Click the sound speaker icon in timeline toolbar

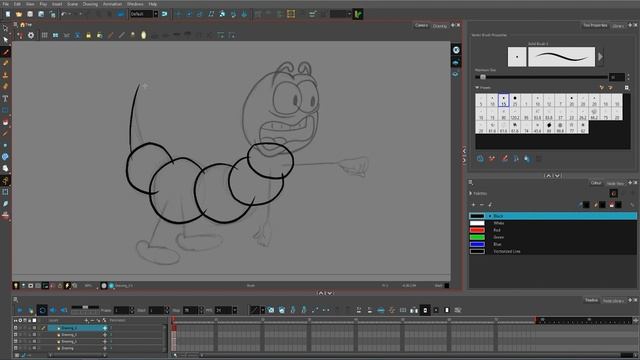click(53, 310)
